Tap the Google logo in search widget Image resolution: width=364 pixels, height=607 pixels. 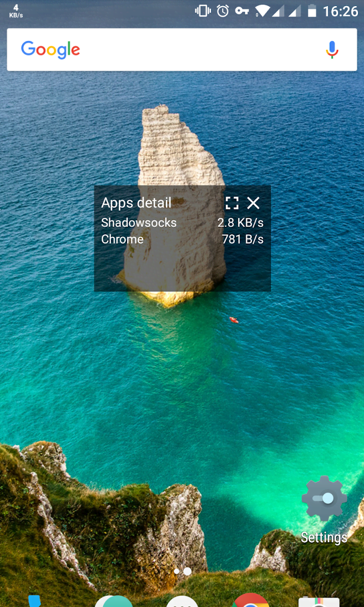coord(50,50)
